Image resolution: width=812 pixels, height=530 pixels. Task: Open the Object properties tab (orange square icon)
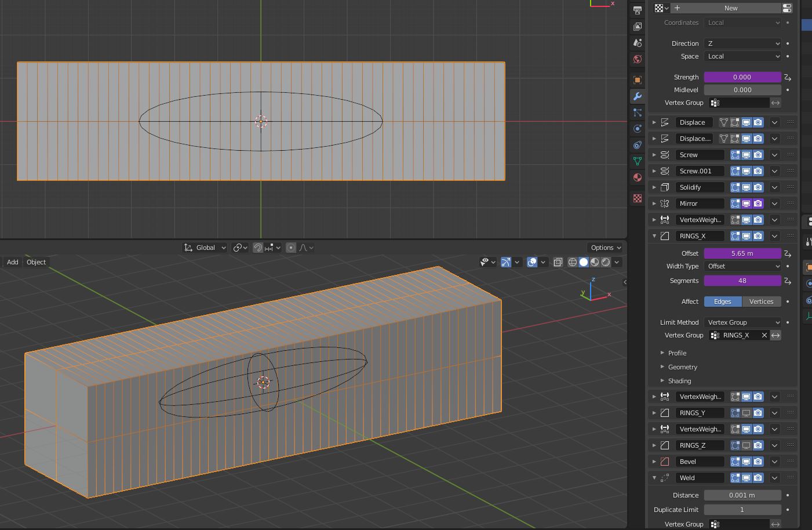[637, 80]
